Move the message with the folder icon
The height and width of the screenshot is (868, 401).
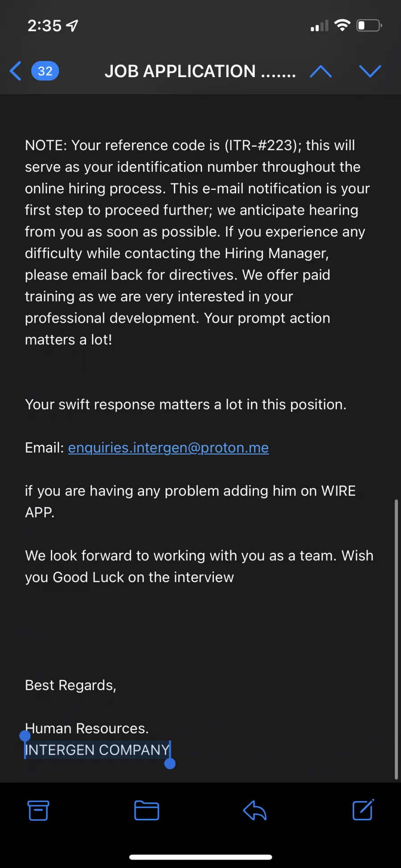[x=147, y=810]
